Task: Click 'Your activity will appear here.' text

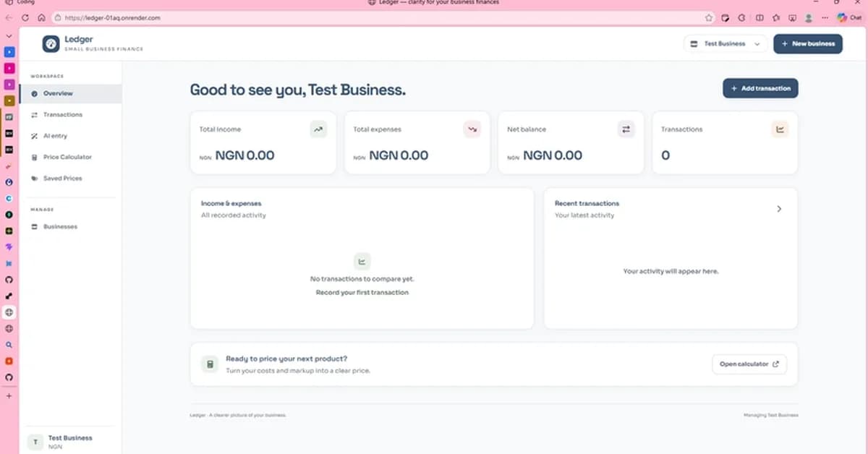Action: tap(671, 271)
